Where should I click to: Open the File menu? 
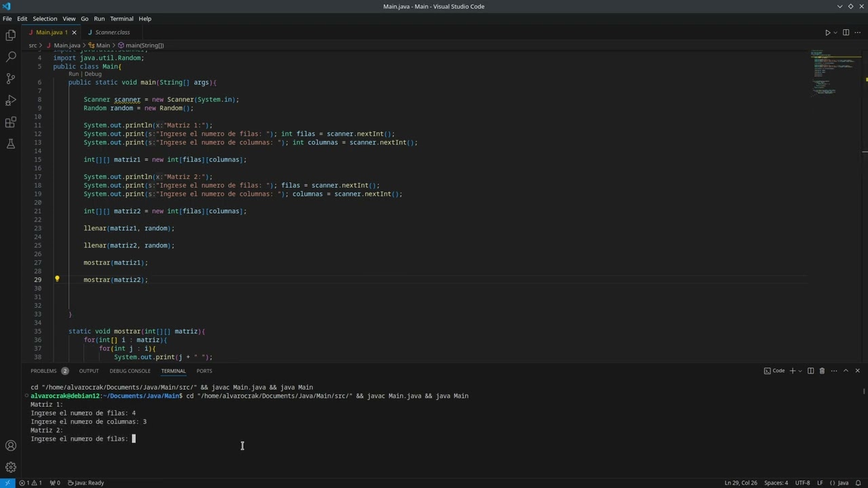point(7,19)
